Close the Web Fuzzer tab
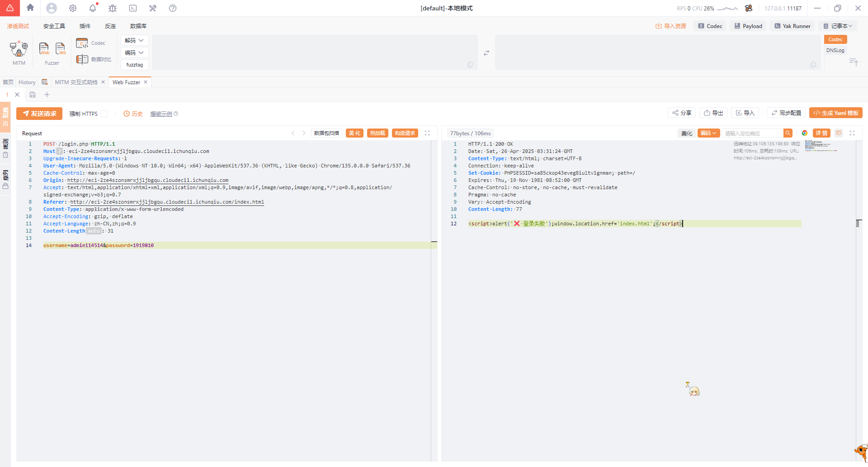868x467 pixels. coord(146,82)
